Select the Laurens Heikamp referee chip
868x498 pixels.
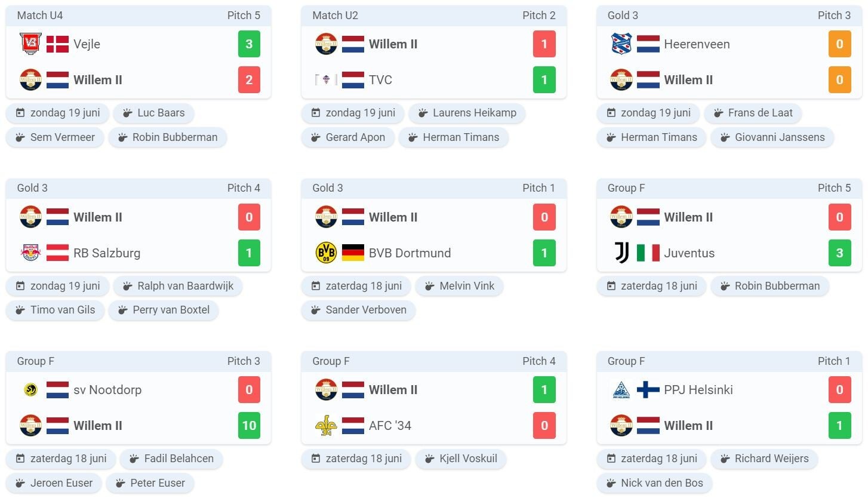click(467, 113)
